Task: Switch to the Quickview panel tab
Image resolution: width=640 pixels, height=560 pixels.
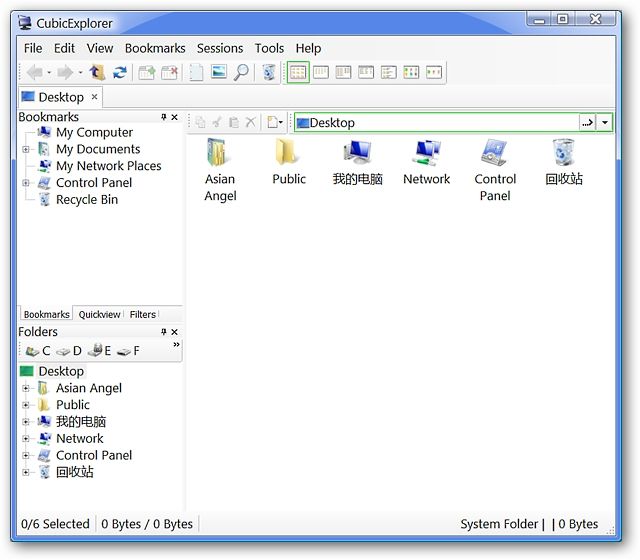Action: pos(99,314)
